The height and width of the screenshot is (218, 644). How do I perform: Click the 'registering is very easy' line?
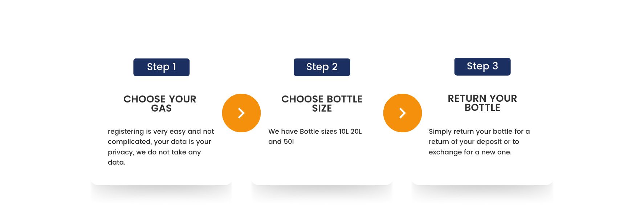click(x=161, y=132)
